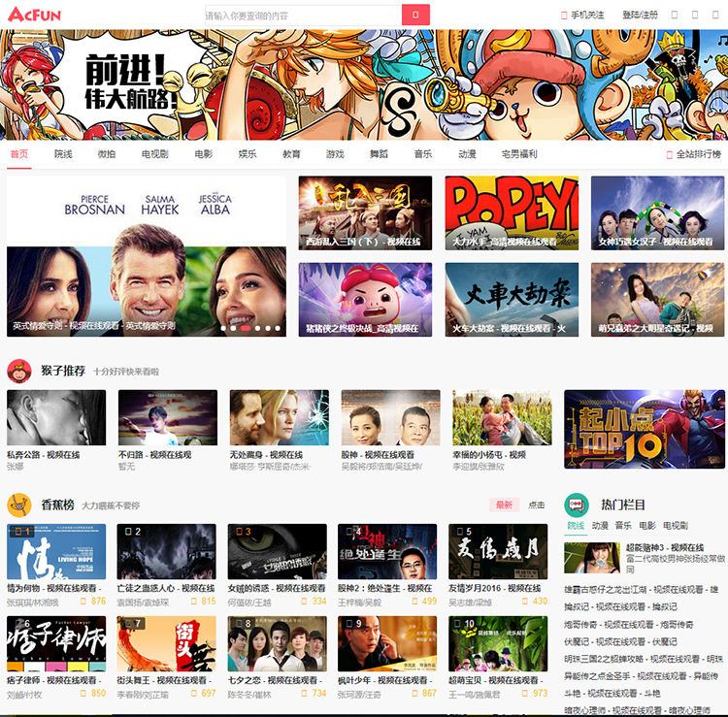Open the 幸福的小杨屯 recommended video
This screenshot has height=717, width=728.
(x=502, y=417)
